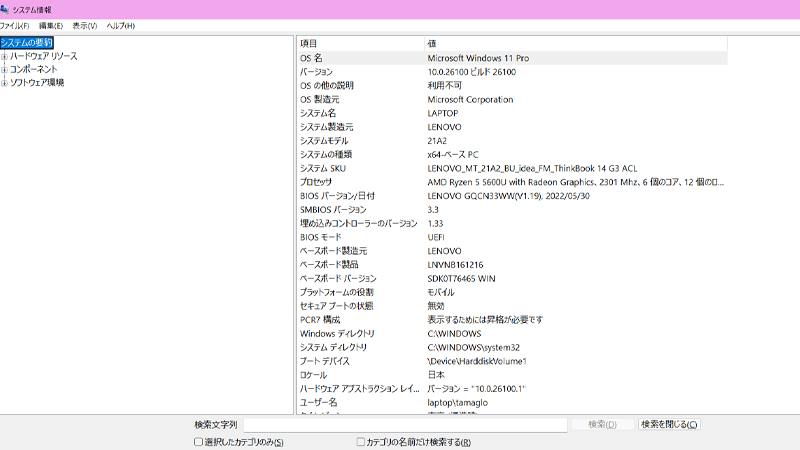The width and height of the screenshot is (800, 450).
Task: Select SMBIOS バージョン row
Action: (x=512, y=210)
